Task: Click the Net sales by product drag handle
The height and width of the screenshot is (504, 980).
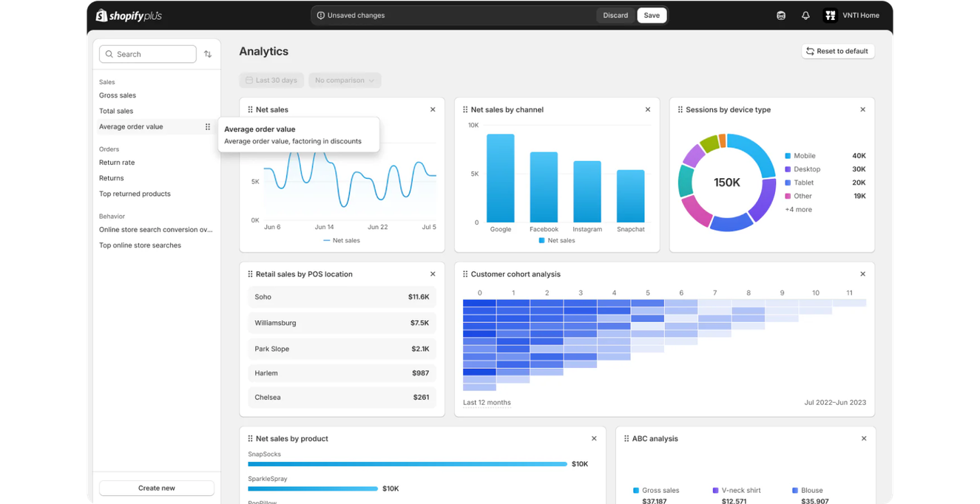Action: click(x=250, y=438)
